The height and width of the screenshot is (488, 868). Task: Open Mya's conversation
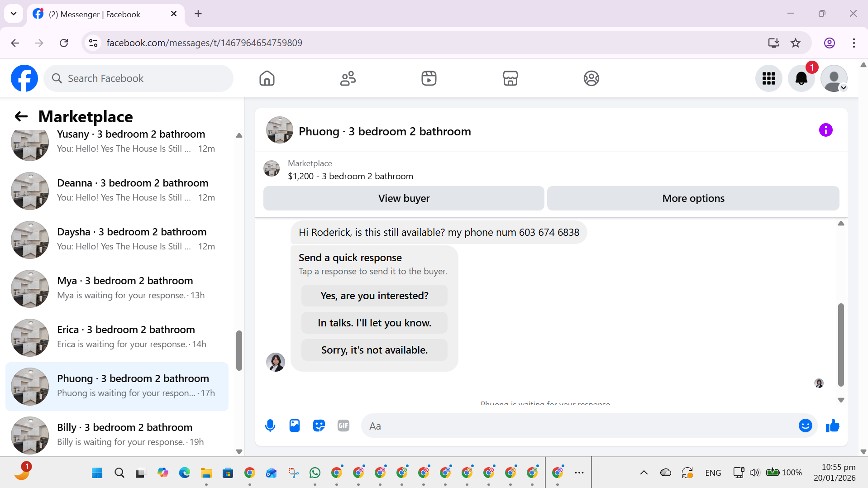click(117, 288)
